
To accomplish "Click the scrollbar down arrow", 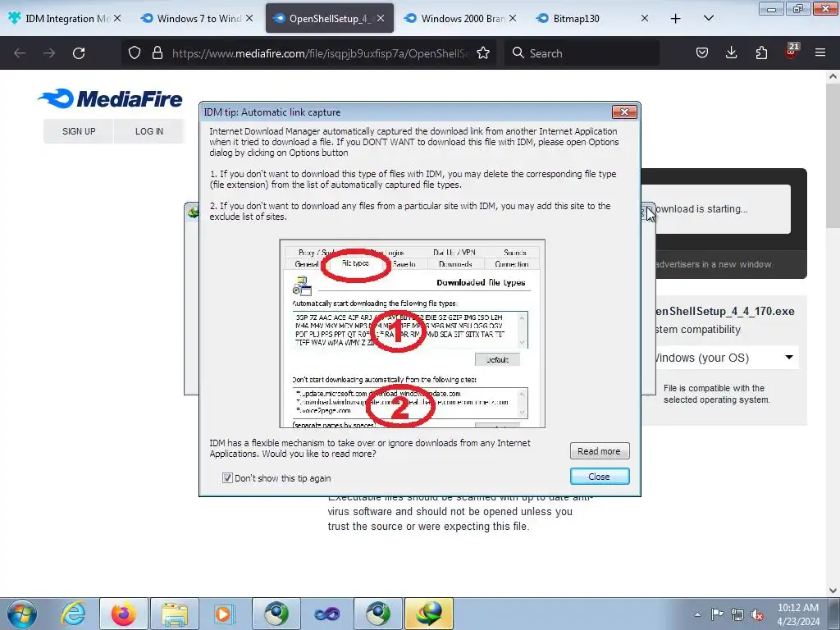I will tap(833, 591).
